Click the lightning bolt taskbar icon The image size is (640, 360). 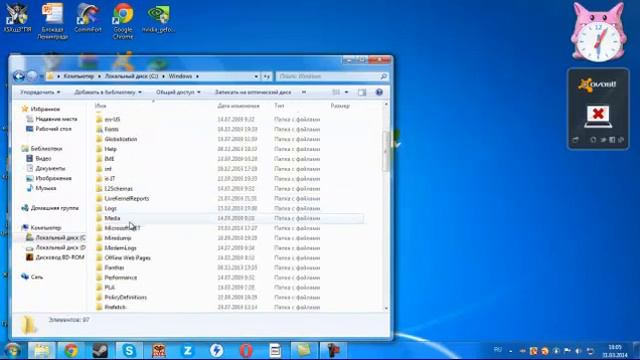coord(216,351)
